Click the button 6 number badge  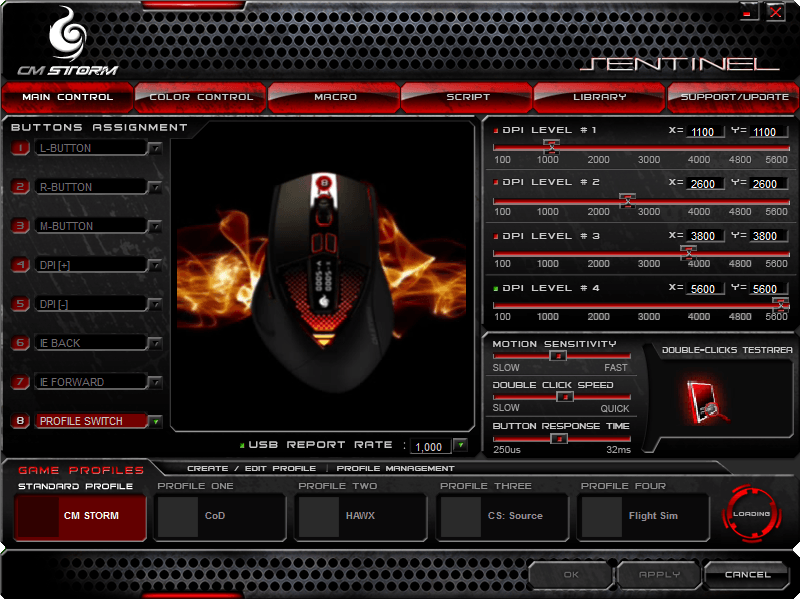tap(20, 343)
